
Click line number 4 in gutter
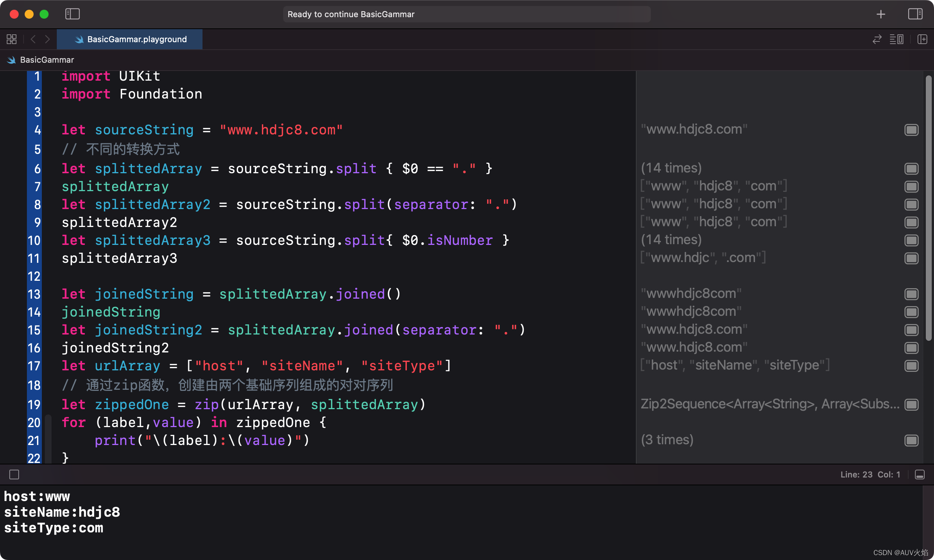point(37,130)
